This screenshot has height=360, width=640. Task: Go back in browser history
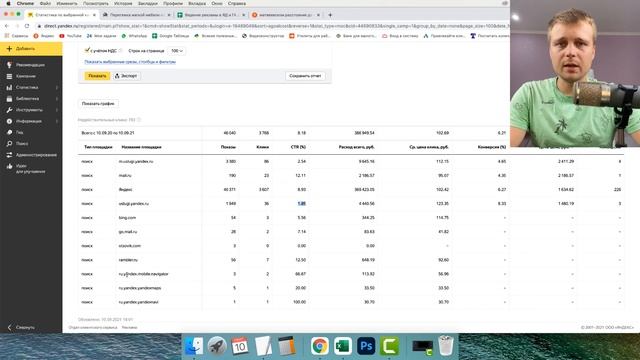click(x=7, y=26)
